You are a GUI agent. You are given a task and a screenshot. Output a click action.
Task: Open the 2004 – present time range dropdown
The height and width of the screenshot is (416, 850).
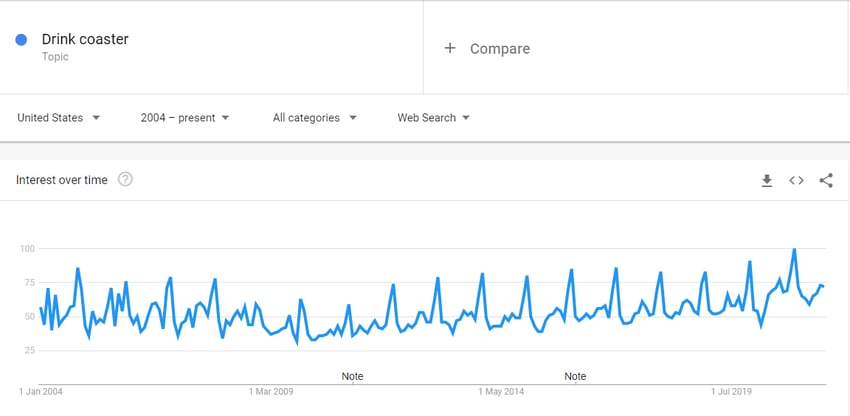pos(185,118)
